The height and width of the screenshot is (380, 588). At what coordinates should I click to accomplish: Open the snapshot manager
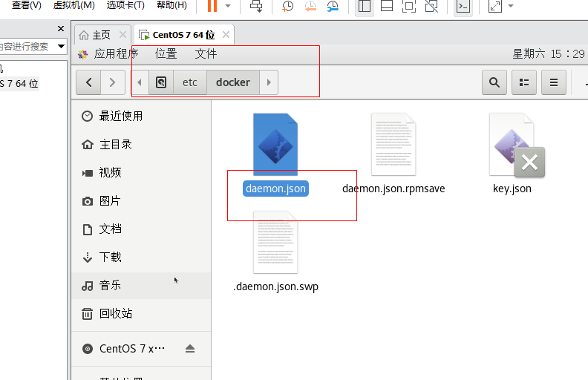(x=333, y=6)
